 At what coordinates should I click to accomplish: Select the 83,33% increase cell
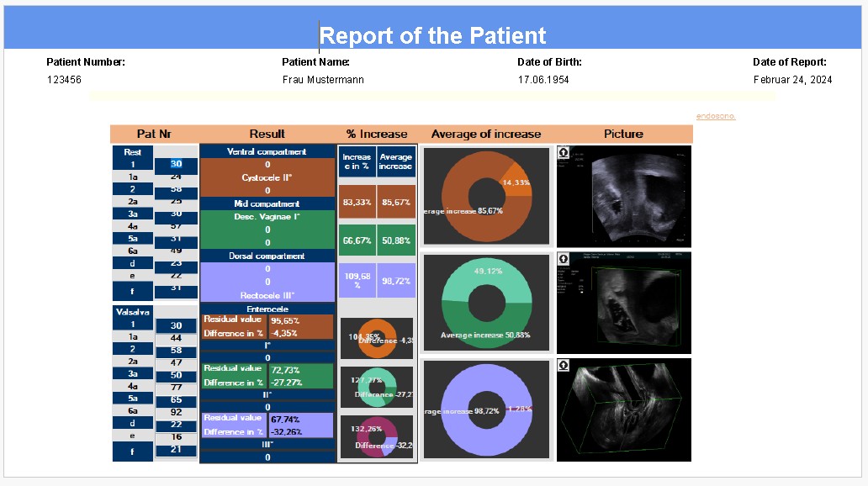click(x=357, y=202)
